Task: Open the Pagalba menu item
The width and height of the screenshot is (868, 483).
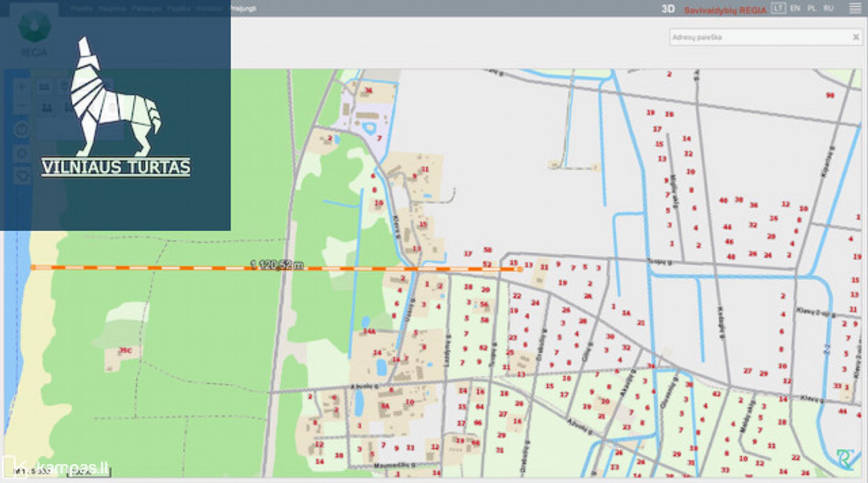Action: tap(179, 8)
